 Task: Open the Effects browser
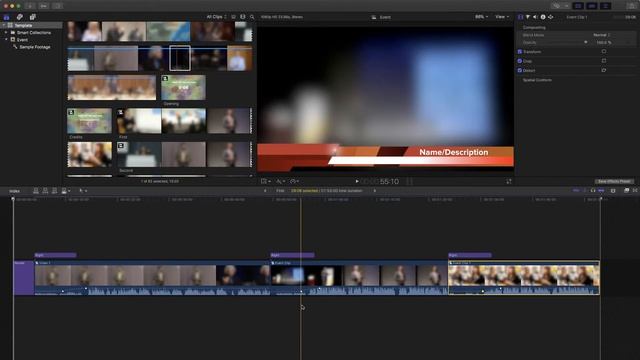click(x=627, y=191)
